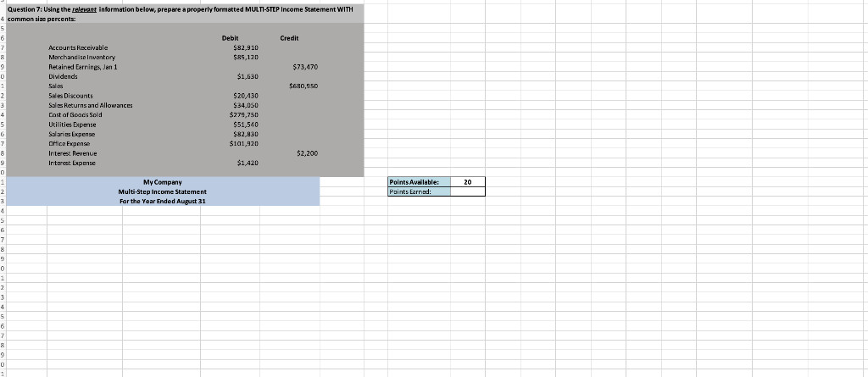Click the $73,470 credit value
Screen dimensions: 868x377
point(304,66)
